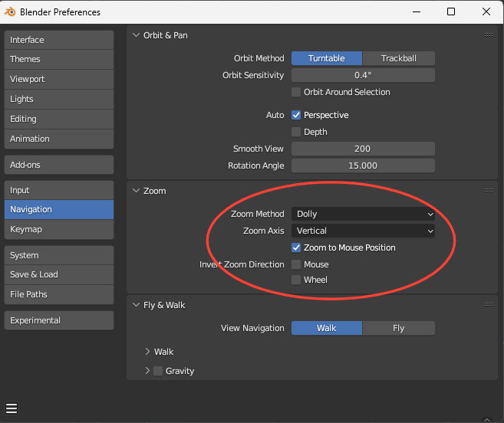
Task: Open the Keymap section
Action: click(59, 230)
